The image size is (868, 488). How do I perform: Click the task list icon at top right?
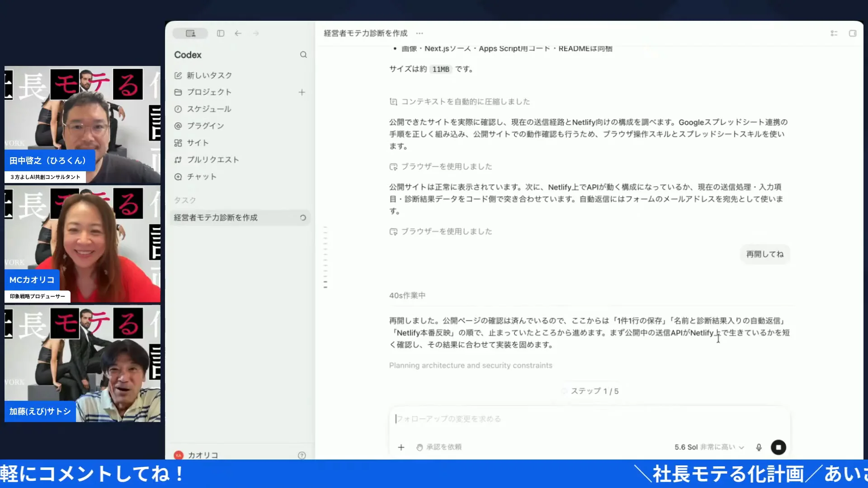coord(834,33)
